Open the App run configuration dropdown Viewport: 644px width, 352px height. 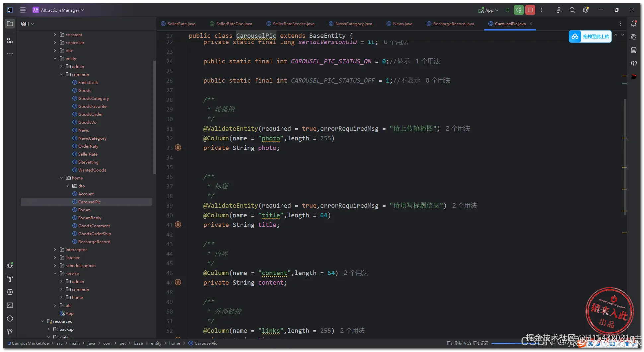(x=488, y=10)
